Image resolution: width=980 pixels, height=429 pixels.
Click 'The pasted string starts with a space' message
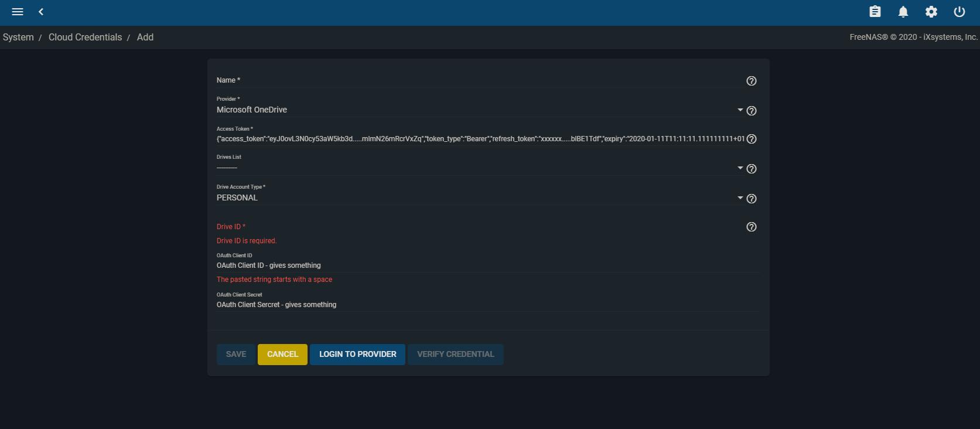pos(274,280)
